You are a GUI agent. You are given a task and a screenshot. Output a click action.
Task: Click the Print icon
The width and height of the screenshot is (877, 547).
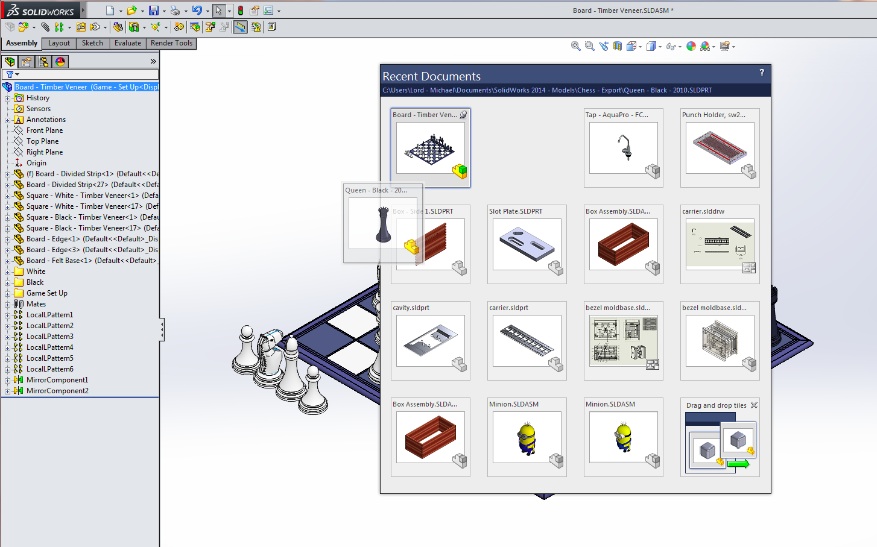175,10
